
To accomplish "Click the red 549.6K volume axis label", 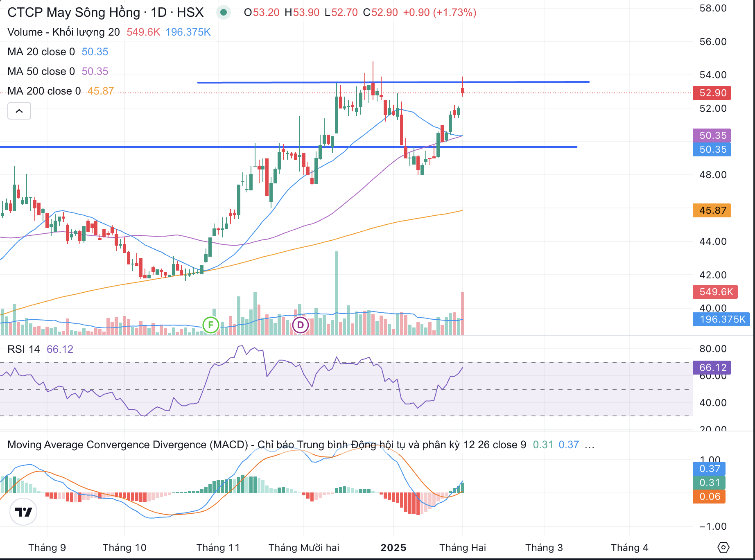I will [x=715, y=292].
